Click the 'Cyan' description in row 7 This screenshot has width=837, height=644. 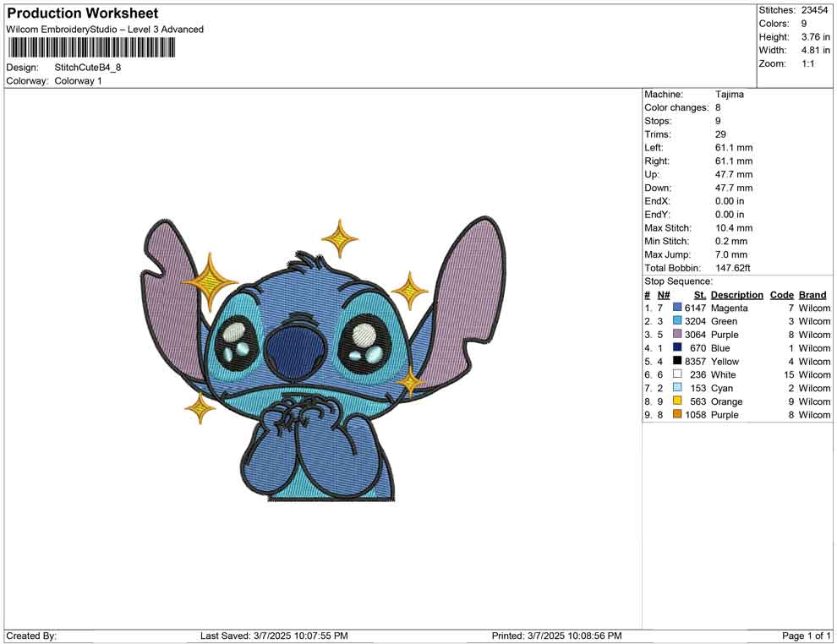point(722,388)
